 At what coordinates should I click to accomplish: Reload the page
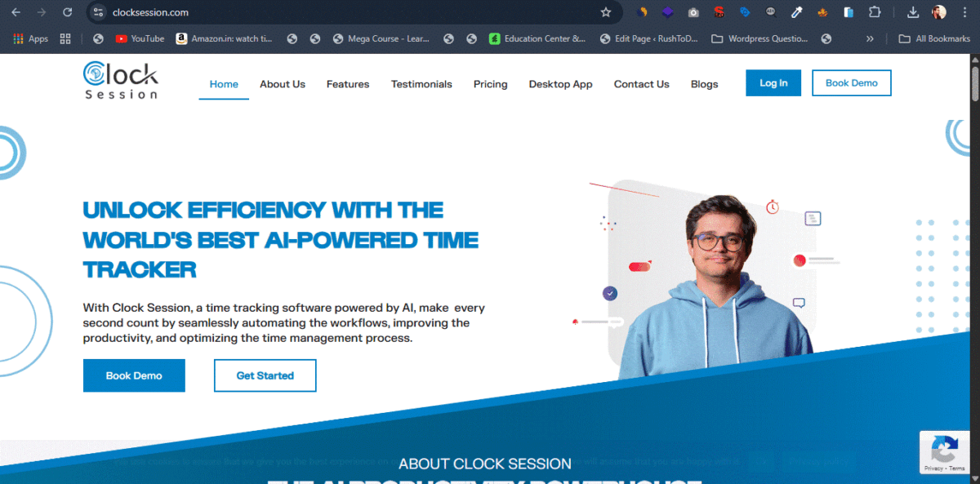(67, 12)
